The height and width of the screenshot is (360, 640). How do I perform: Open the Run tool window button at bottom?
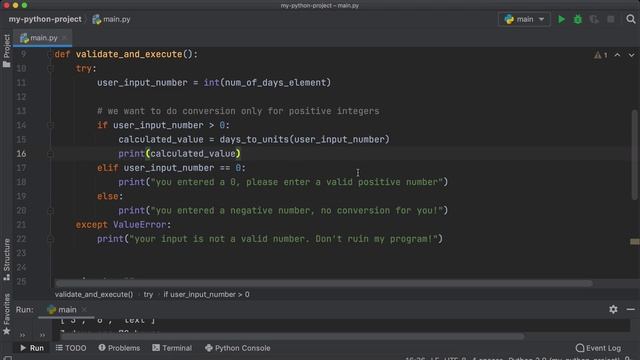(x=32, y=348)
